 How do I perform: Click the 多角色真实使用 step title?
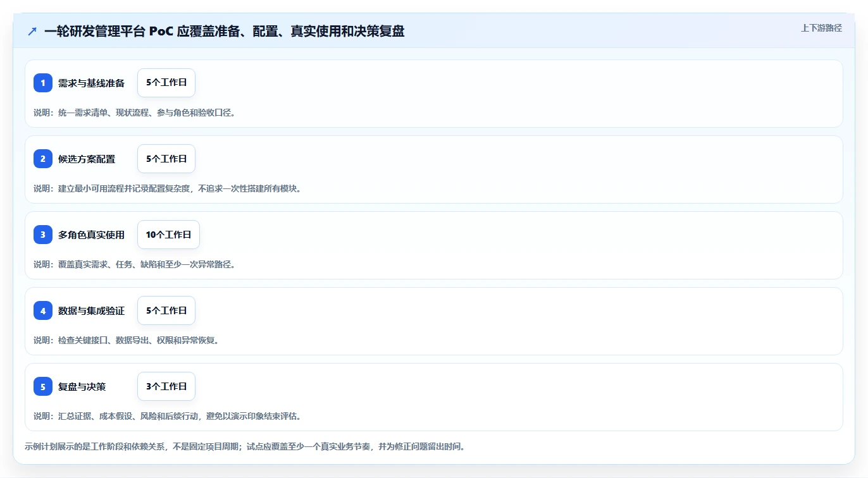point(91,235)
